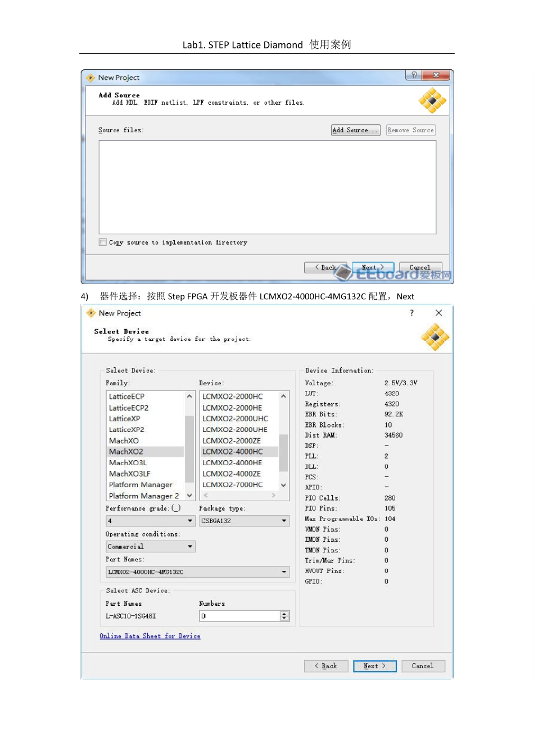Click help question mark in Select Device dialog
Screen dimensions: 534x756
tap(411, 313)
